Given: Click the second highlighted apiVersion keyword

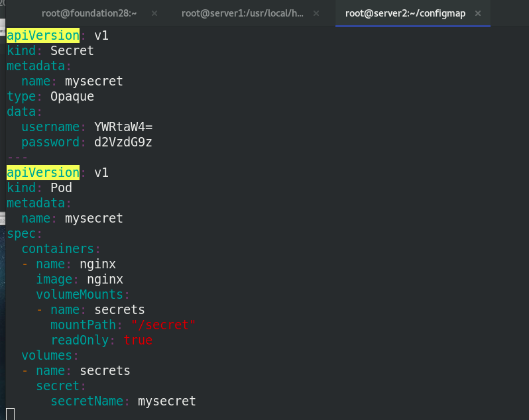Looking at the screenshot, I should 43,173.
